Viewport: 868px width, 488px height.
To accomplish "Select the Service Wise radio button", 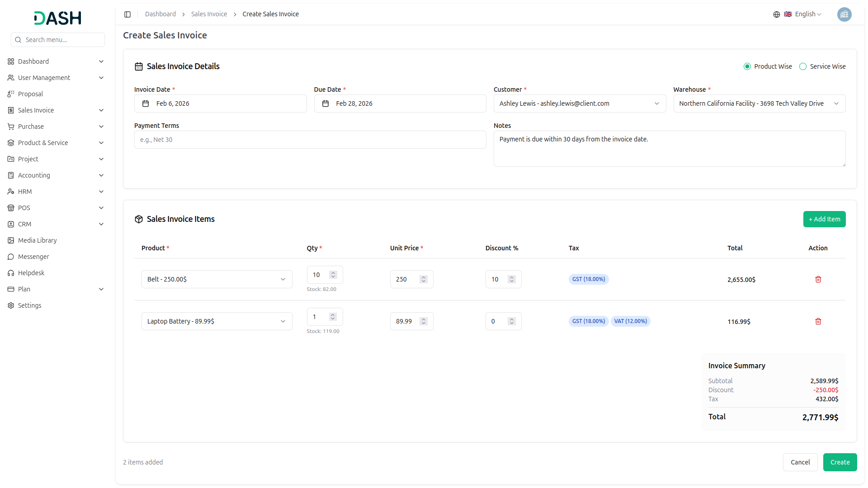I will [803, 66].
